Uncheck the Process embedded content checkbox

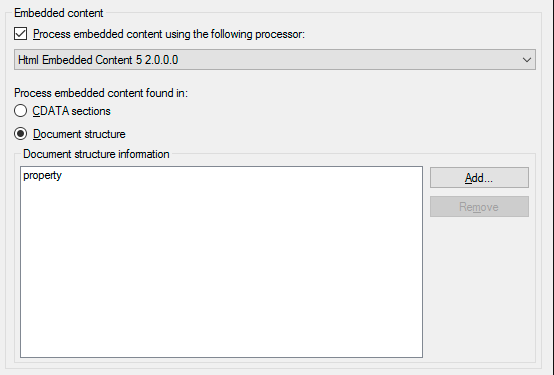pos(20,34)
